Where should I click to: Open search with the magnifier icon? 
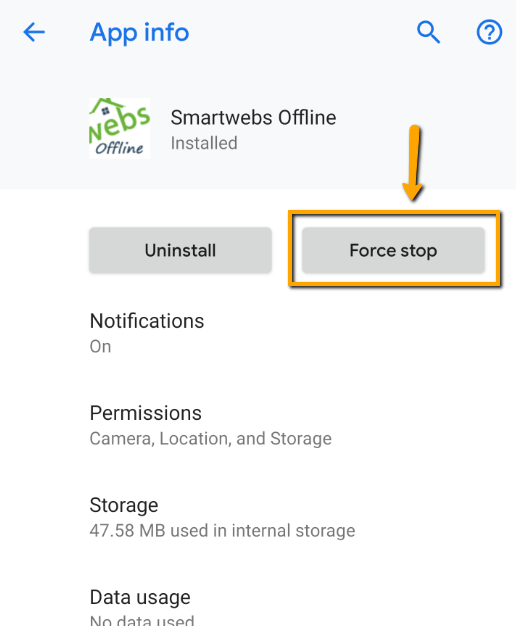point(429,32)
